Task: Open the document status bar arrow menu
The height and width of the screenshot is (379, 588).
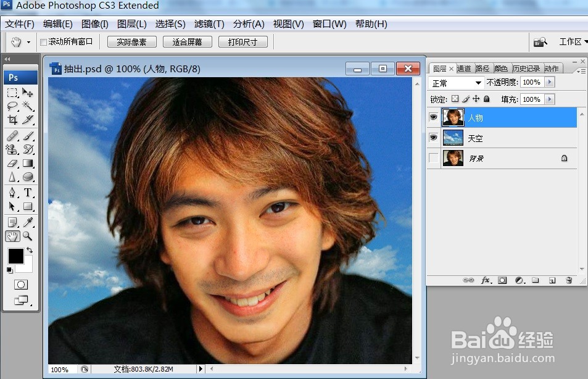Action: click(x=201, y=369)
